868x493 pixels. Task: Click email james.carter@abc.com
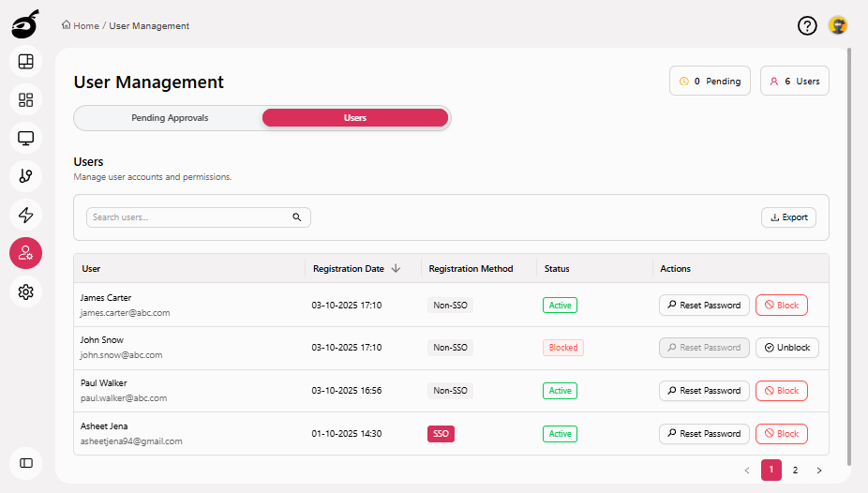pyautogui.click(x=125, y=313)
